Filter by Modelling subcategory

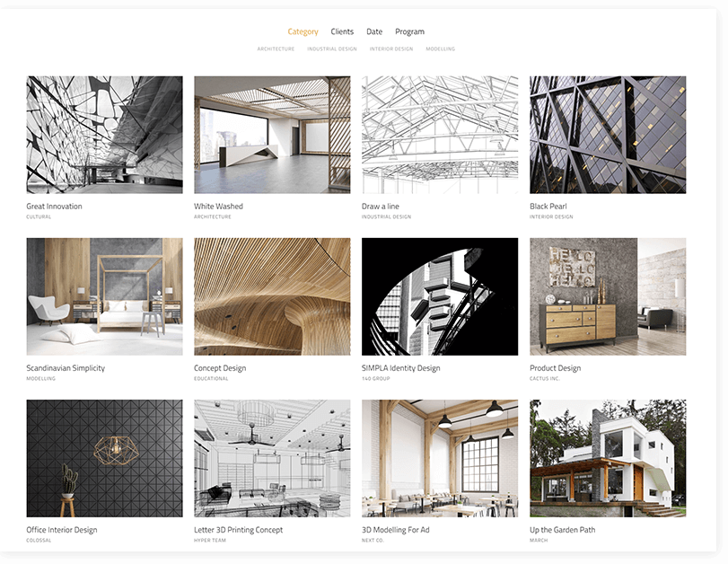tap(440, 48)
